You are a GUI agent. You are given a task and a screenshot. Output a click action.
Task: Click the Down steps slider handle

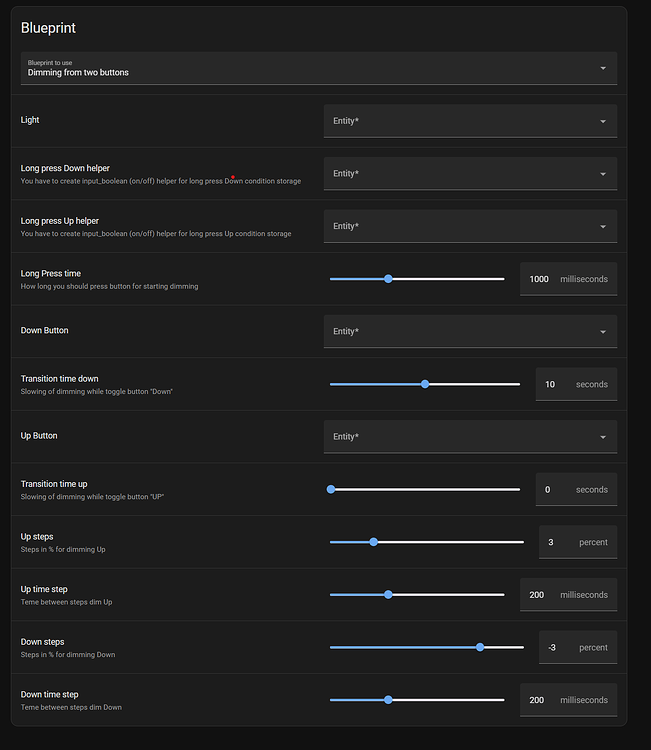coord(480,647)
